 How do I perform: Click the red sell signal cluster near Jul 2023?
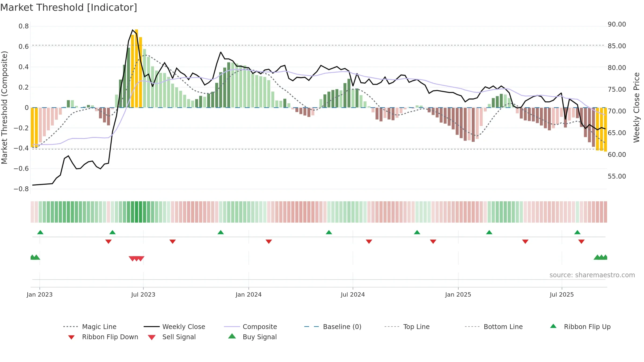click(x=137, y=259)
